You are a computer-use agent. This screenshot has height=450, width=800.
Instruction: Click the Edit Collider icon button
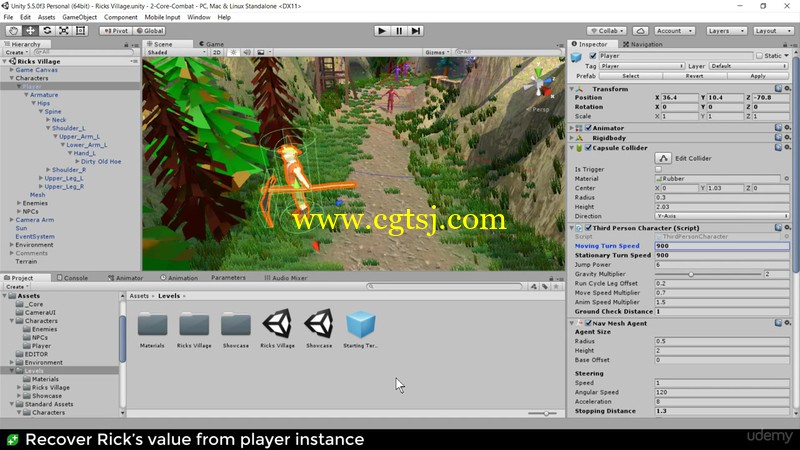[x=663, y=158]
